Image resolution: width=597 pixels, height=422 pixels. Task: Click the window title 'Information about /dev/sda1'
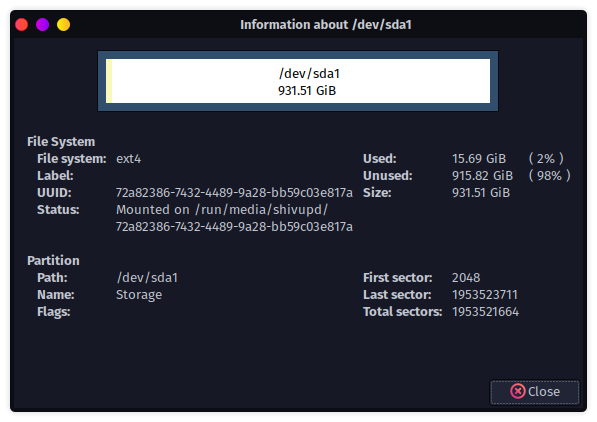[x=326, y=25]
